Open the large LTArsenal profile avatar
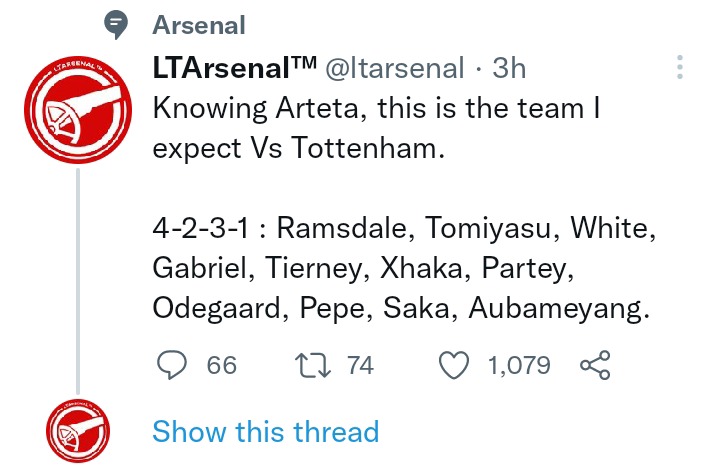Screen dimensions: 720x469 78,109
